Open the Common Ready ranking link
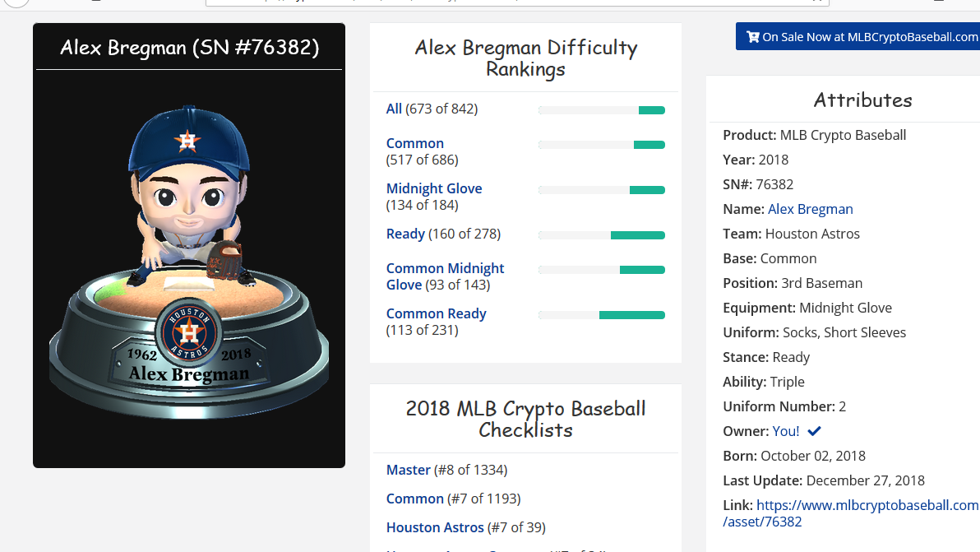980x552 pixels. [436, 313]
